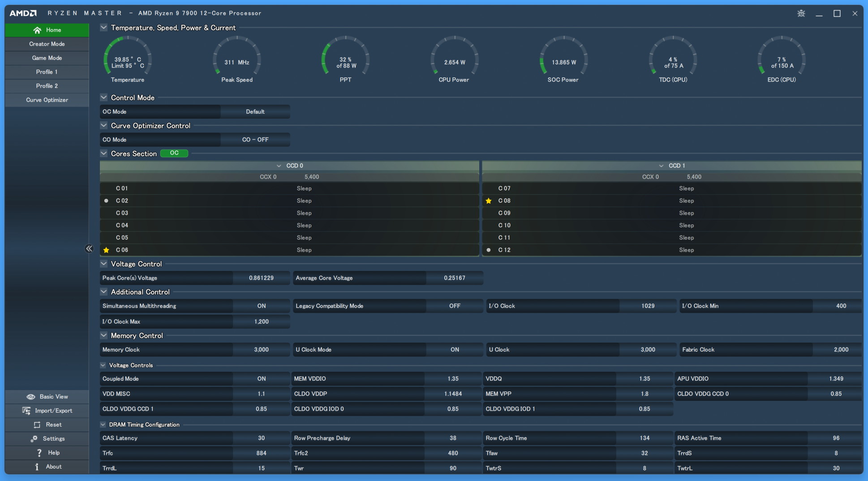
Task: Select the Row Cycle Time 134 value
Action: coord(645,438)
